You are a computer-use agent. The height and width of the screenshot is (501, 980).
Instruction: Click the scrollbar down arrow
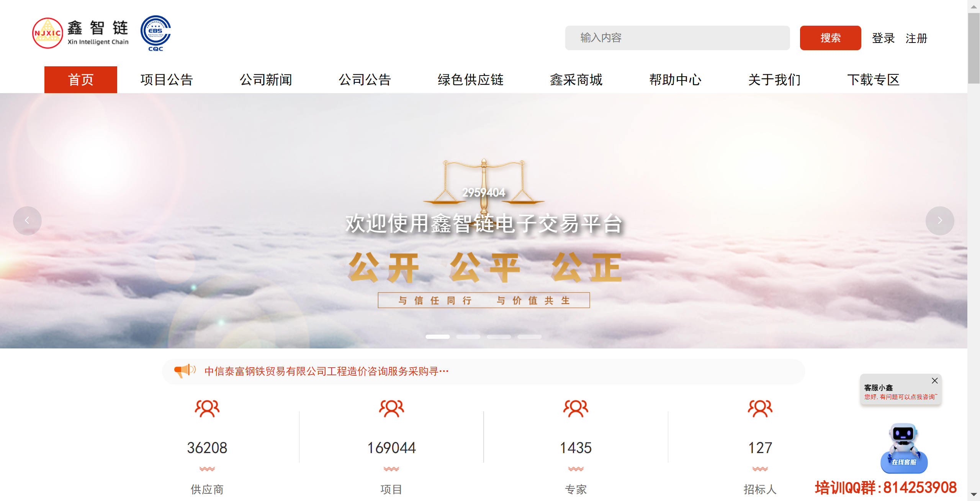tap(973, 494)
